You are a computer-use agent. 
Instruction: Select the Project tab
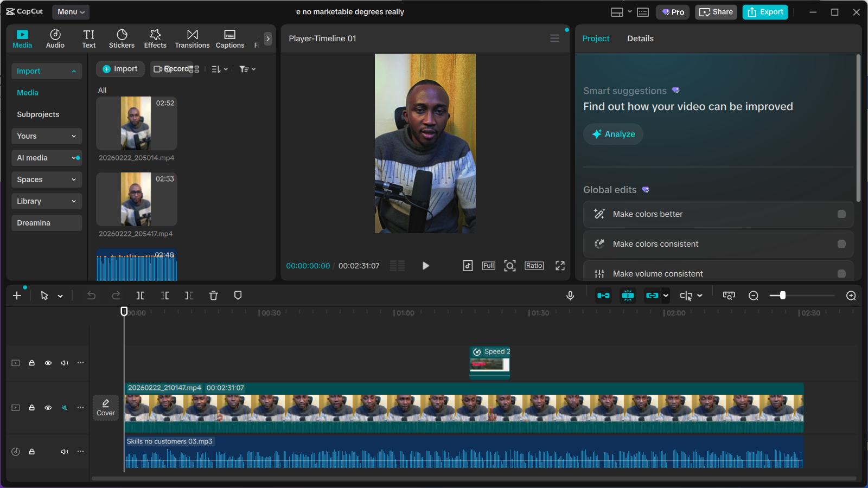[x=596, y=38]
